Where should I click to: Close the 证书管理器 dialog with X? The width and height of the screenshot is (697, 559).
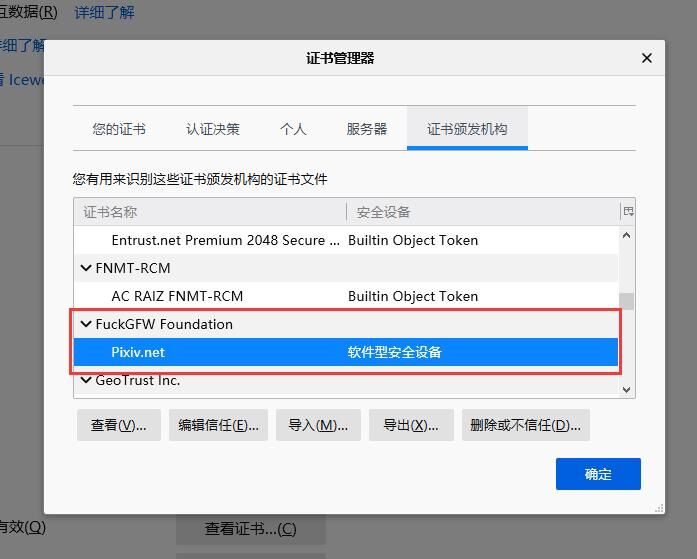(x=646, y=58)
